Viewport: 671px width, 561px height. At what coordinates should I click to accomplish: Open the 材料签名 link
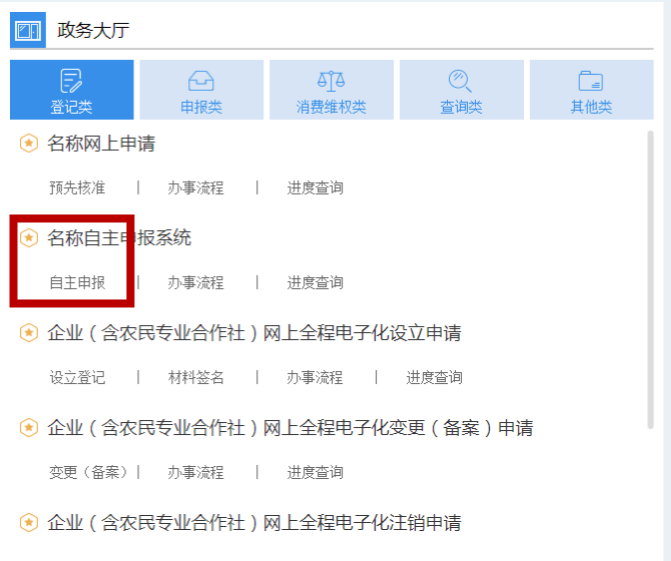pos(196,377)
